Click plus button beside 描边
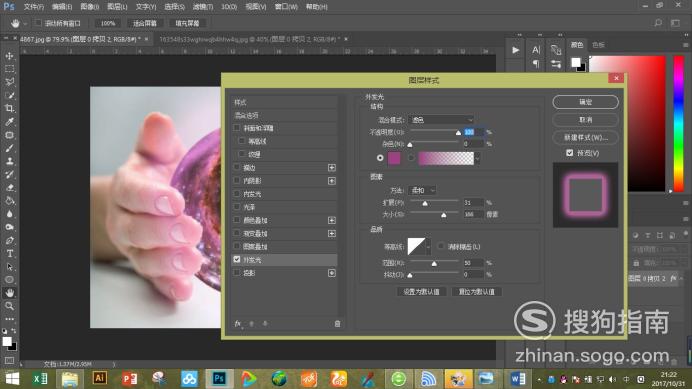This screenshot has width=692, height=389. coord(332,168)
